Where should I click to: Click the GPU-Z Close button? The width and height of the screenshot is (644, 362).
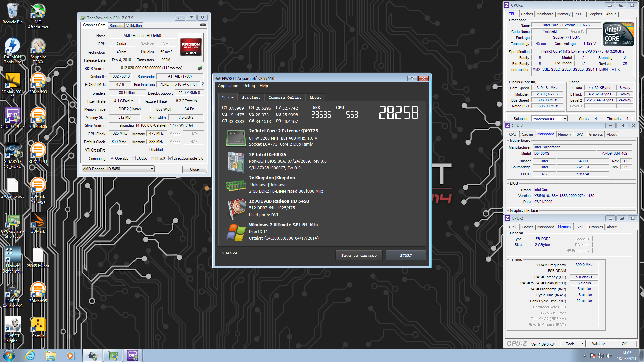click(194, 169)
